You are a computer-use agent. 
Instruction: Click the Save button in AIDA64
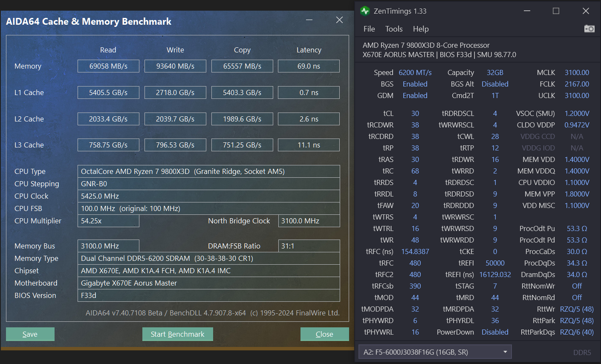tap(30, 334)
